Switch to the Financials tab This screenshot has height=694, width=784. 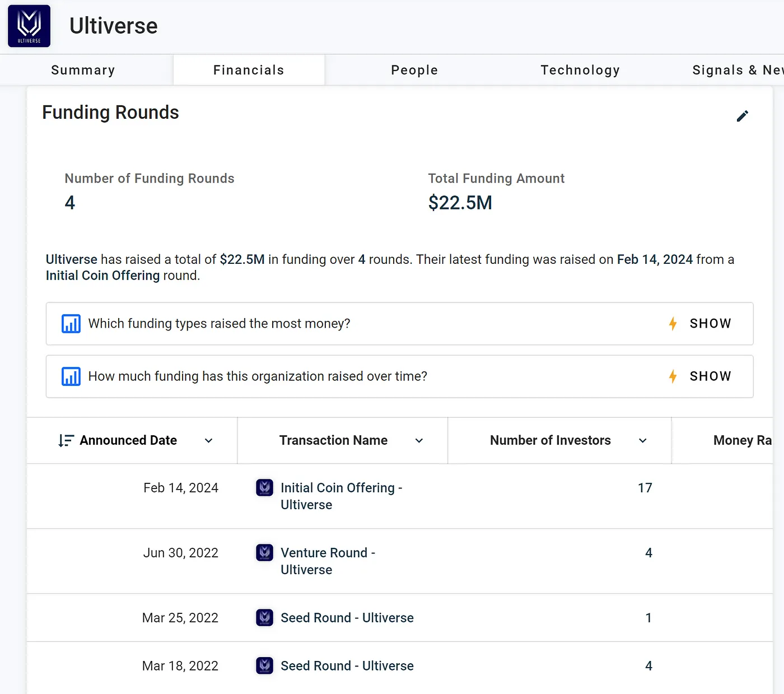coord(249,70)
